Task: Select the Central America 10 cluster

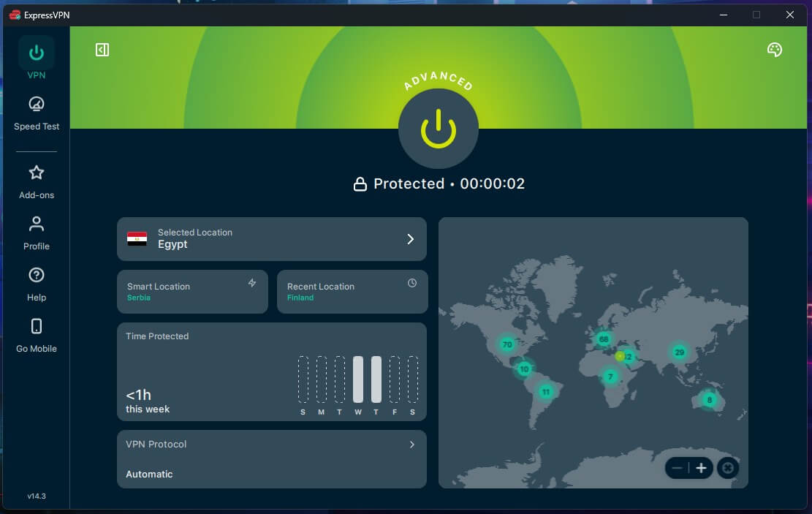Action: (524, 369)
